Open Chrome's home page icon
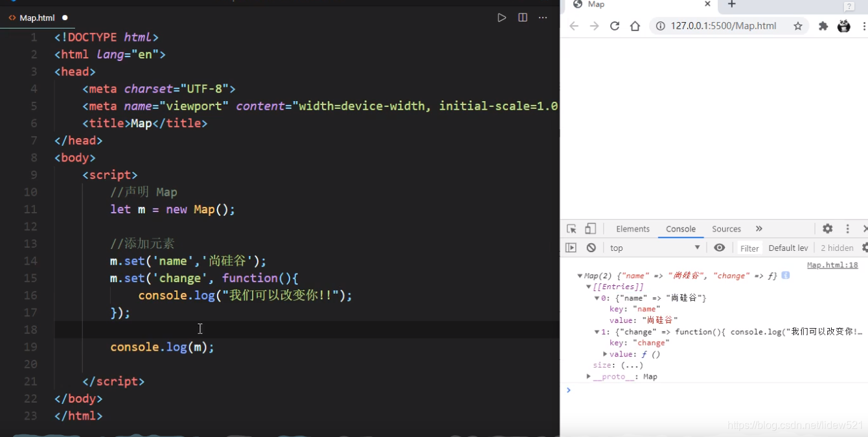 [x=635, y=26]
